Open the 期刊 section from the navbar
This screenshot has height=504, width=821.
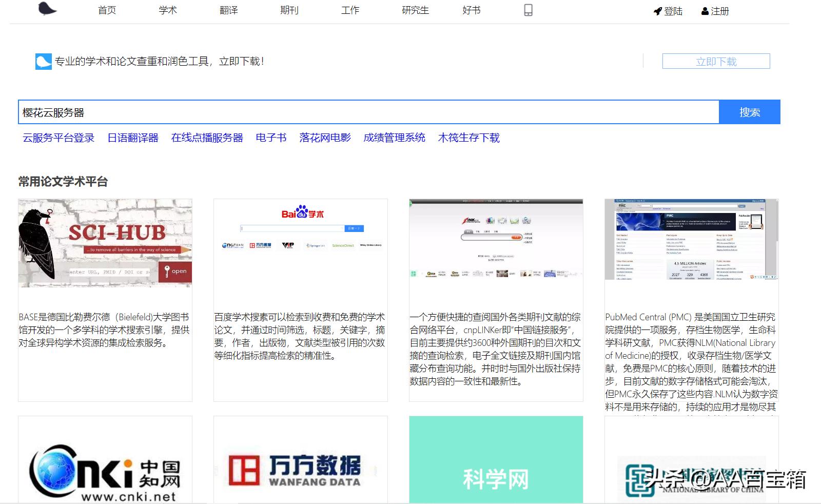[x=290, y=9]
